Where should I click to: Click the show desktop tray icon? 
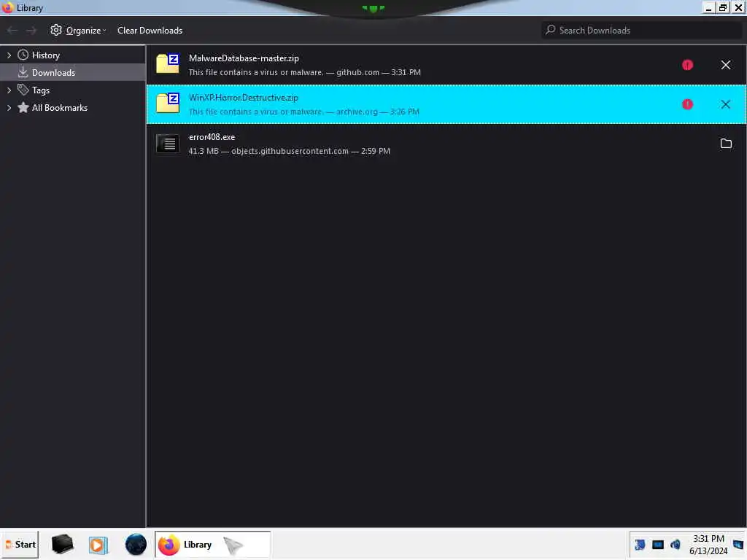pos(738,545)
